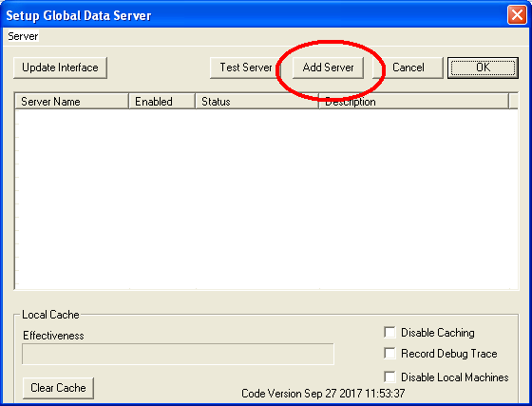Click the Clear Cache button
This screenshot has height=406, width=532.
pyautogui.click(x=58, y=388)
